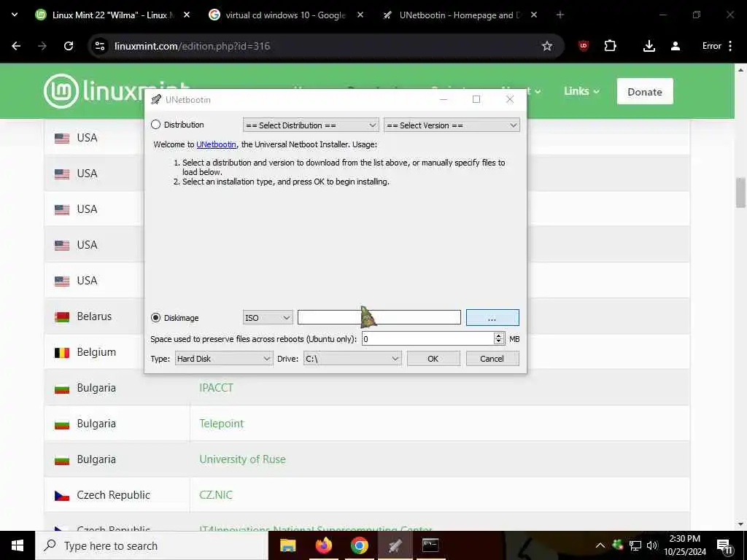Select UNetbootin taskbar icon

pos(395,545)
